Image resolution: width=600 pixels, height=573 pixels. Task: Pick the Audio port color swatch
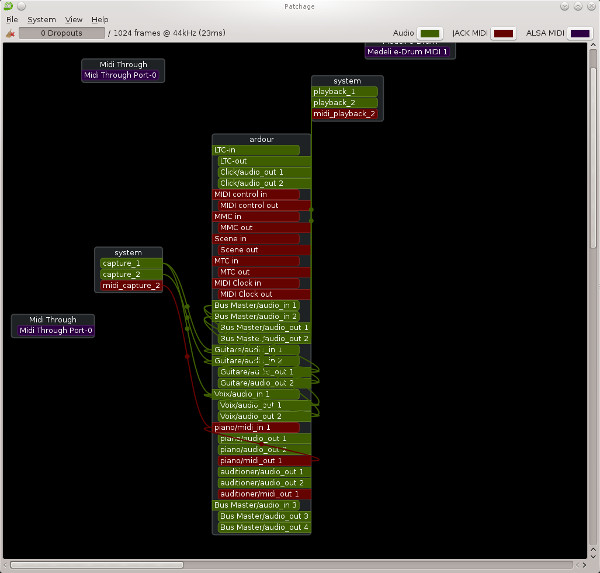coord(430,33)
